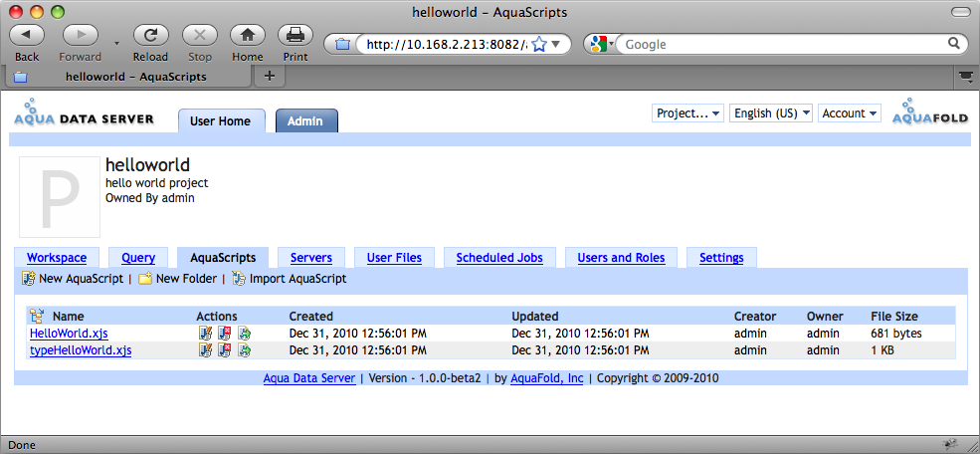
Task: Open the Scheduled Jobs tab
Action: point(499,258)
